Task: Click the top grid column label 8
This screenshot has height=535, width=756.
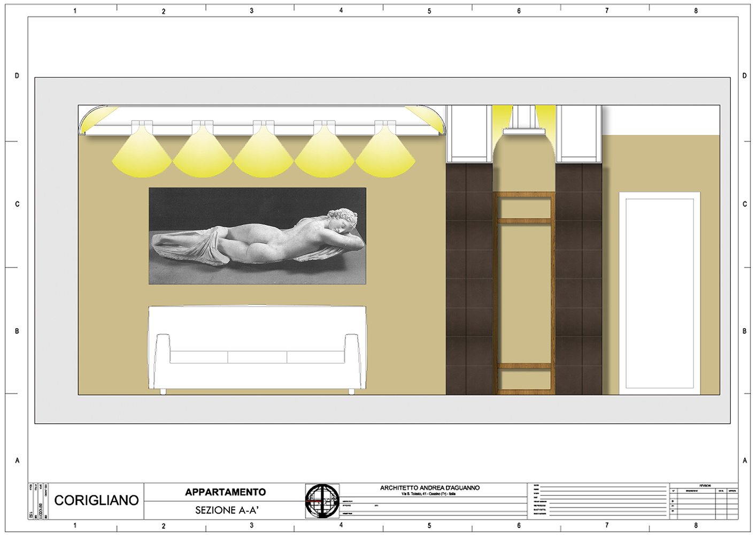Action: point(696,11)
